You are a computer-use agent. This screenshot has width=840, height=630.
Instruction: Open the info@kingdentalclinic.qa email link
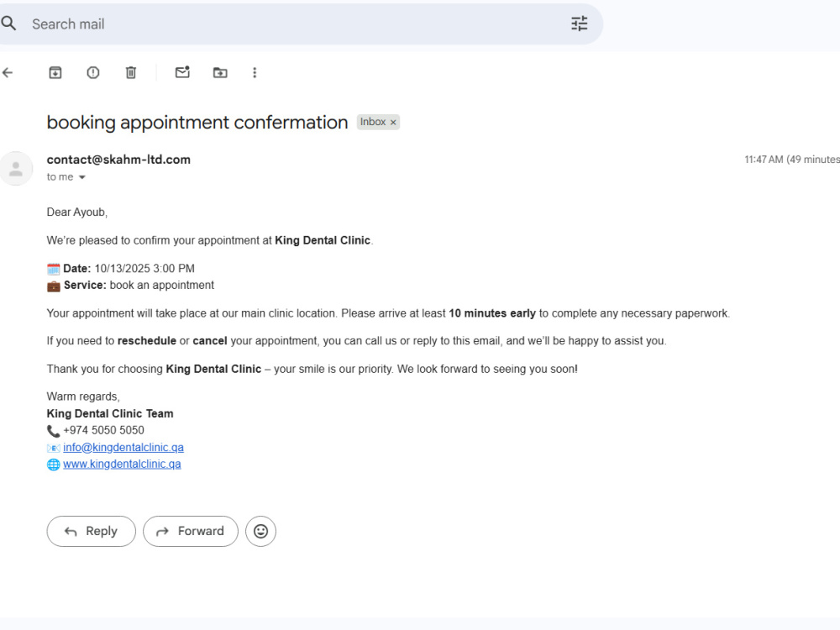(x=123, y=448)
